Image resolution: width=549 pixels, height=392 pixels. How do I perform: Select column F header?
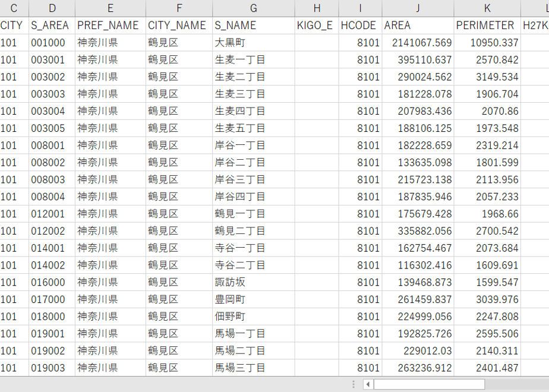pyautogui.click(x=179, y=8)
